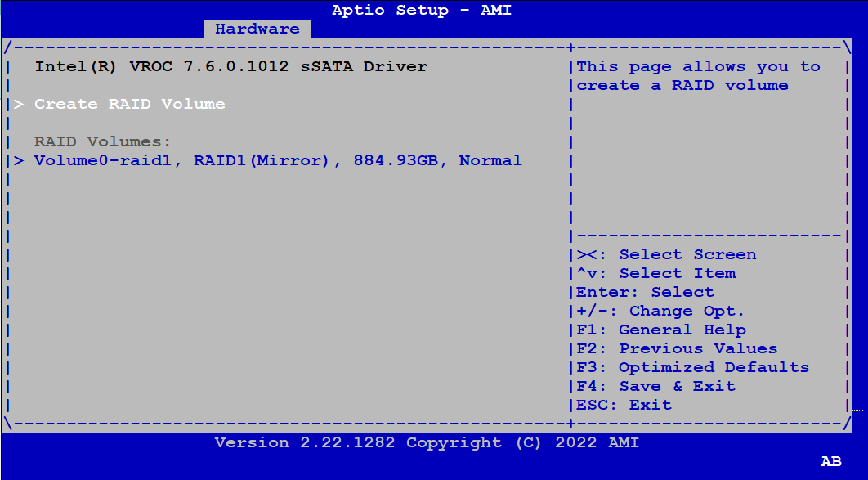868x480 pixels.
Task: Click the arrow before Volume0-raid1
Action: tap(19, 160)
